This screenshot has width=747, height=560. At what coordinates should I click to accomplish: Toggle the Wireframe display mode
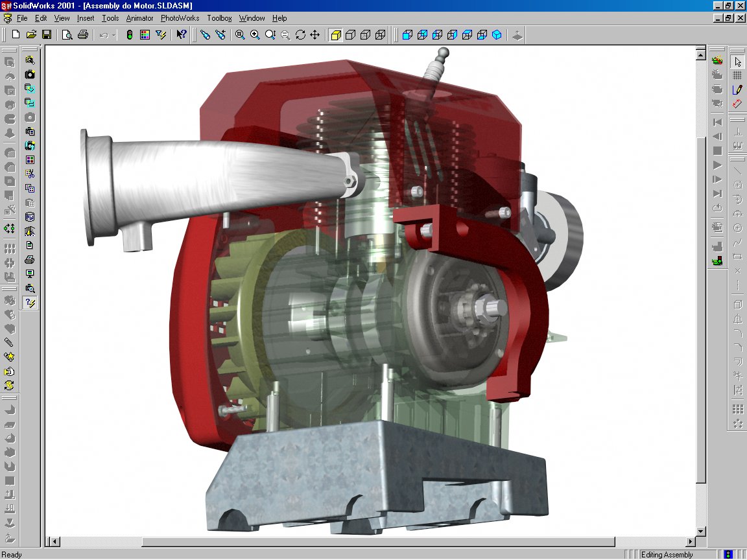pos(381,35)
